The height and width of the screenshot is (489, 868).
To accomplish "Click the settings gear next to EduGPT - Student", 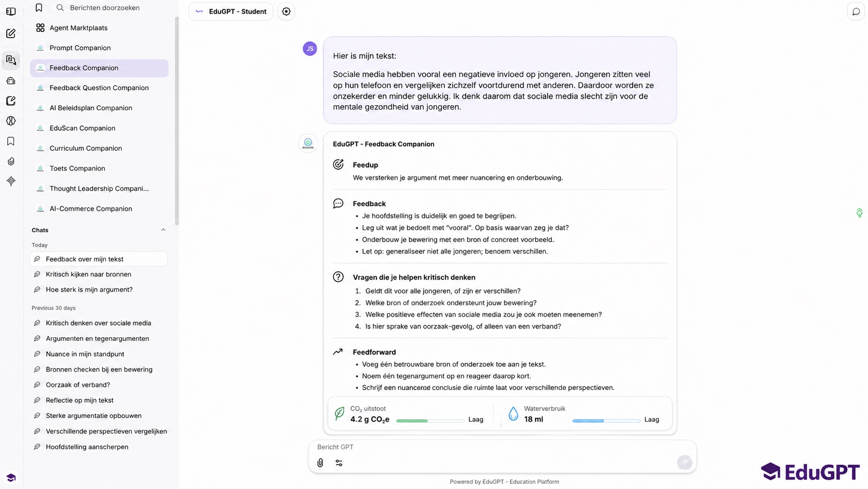I will 286,11.
